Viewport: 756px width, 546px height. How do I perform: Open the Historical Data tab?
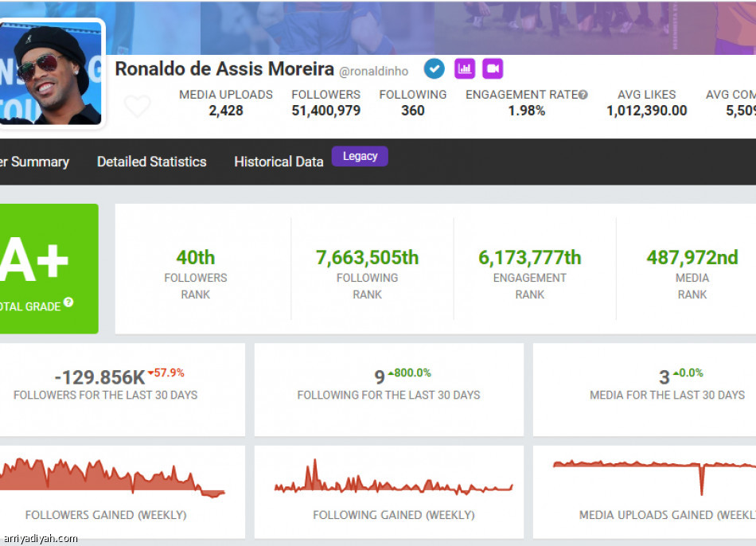(279, 162)
